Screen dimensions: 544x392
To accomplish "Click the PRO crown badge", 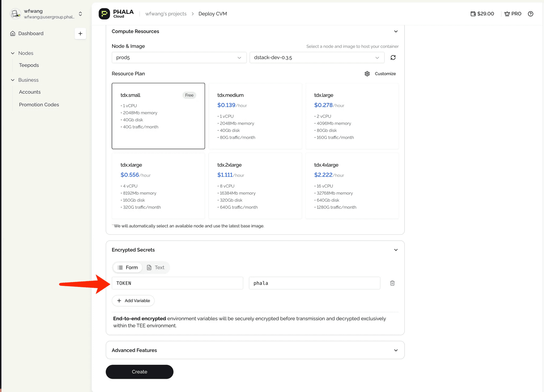I will (513, 14).
